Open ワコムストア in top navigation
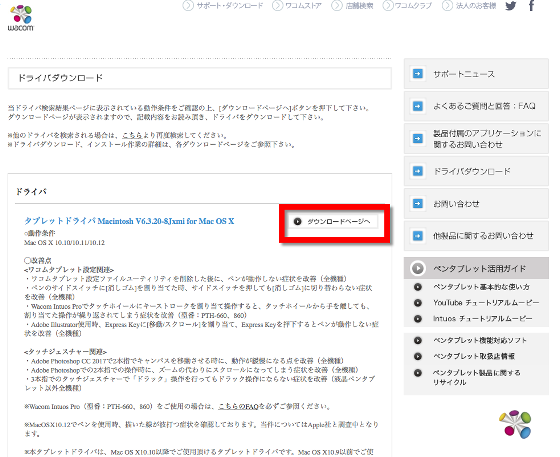 click(303, 6)
